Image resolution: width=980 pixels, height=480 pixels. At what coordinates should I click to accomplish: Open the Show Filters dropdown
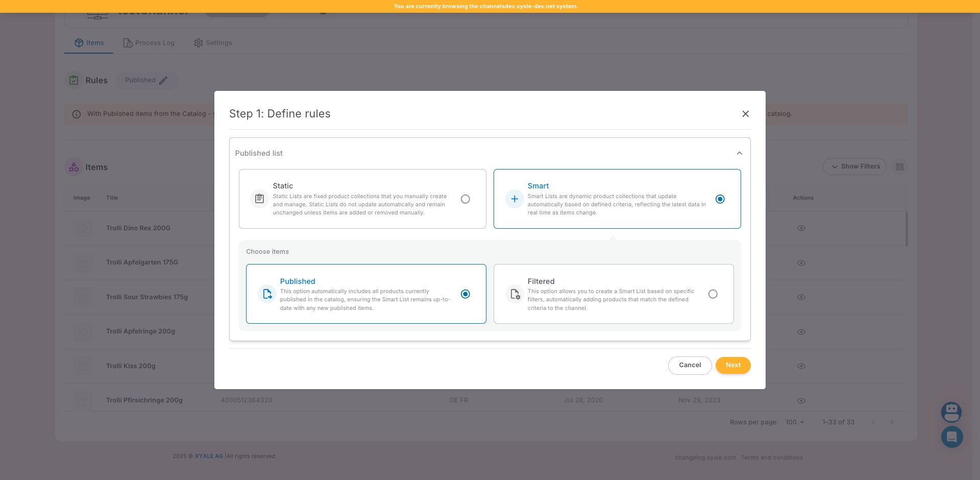pos(854,166)
